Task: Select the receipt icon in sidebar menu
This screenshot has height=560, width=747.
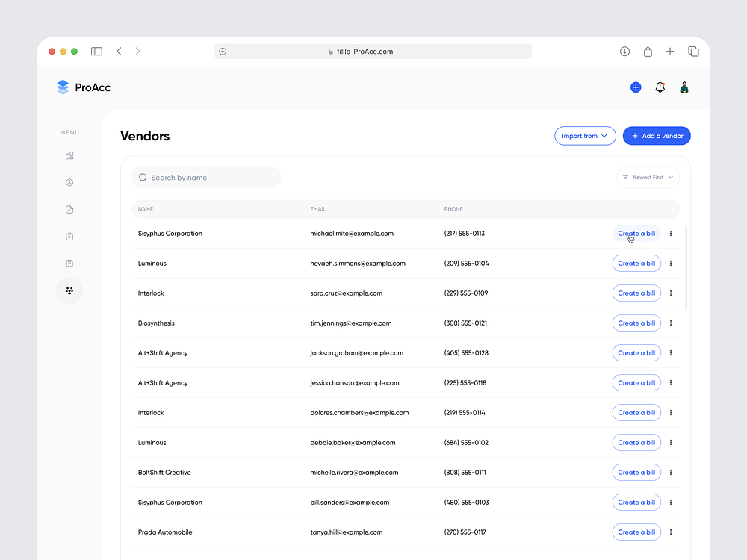Action: pyautogui.click(x=69, y=264)
